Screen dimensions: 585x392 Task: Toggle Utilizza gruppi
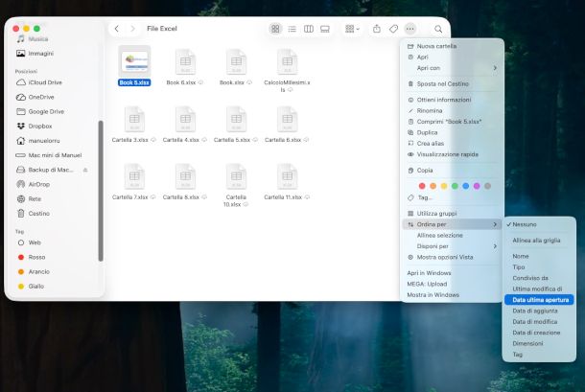click(x=452, y=214)
